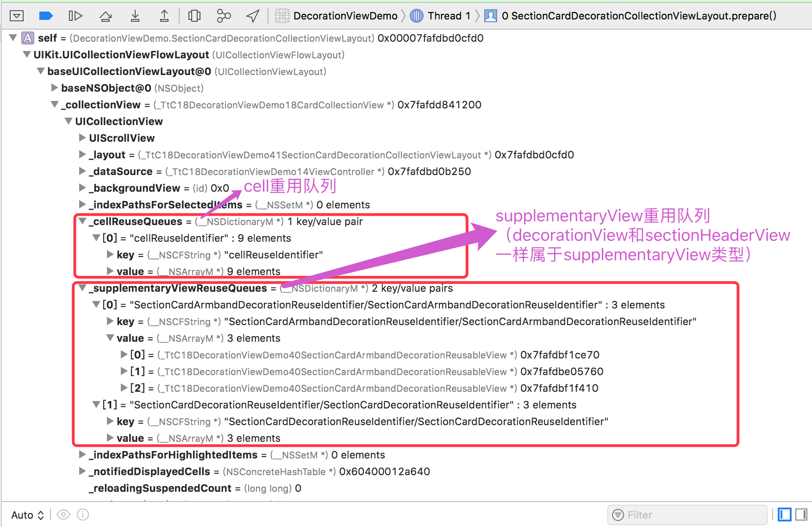Open the DecorationViewDemo jump bar menu
812x527 pixels.
pos(344,15)
